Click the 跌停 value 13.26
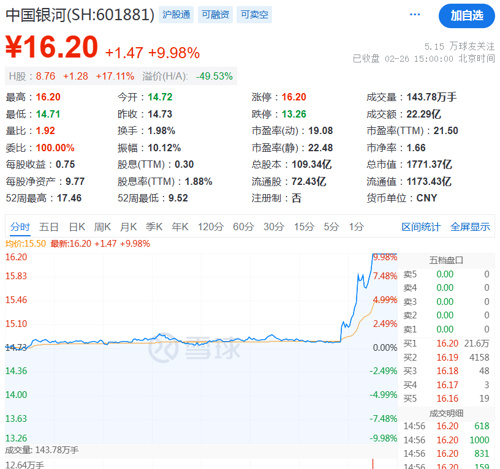This screenshot has height=469, width=500. click(x=294, y=114)
